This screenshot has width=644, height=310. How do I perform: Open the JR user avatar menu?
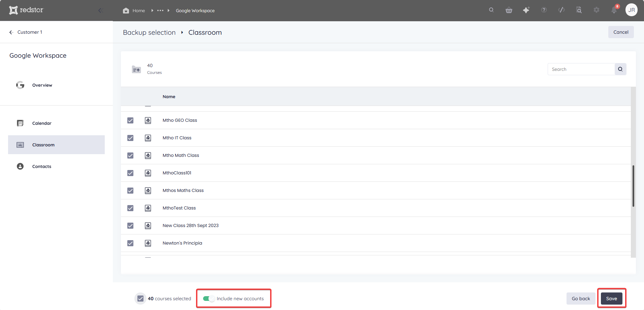pyautogui.click(x=632, y=10)
